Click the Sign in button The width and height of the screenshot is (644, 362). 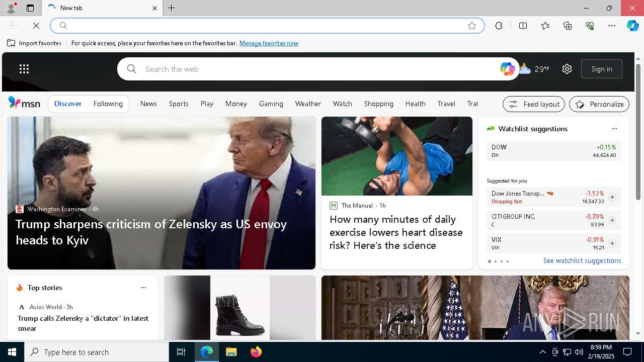click(x=602, y=69)
